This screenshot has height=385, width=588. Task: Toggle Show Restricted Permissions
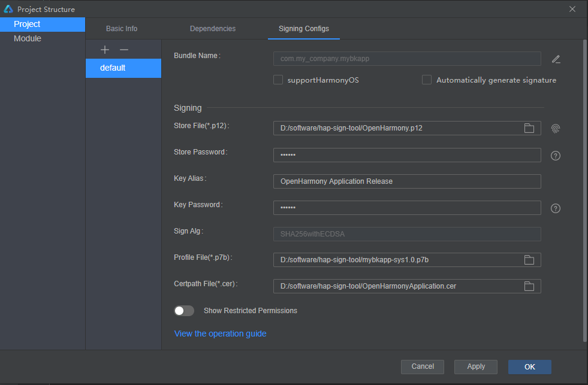(184, 310)
